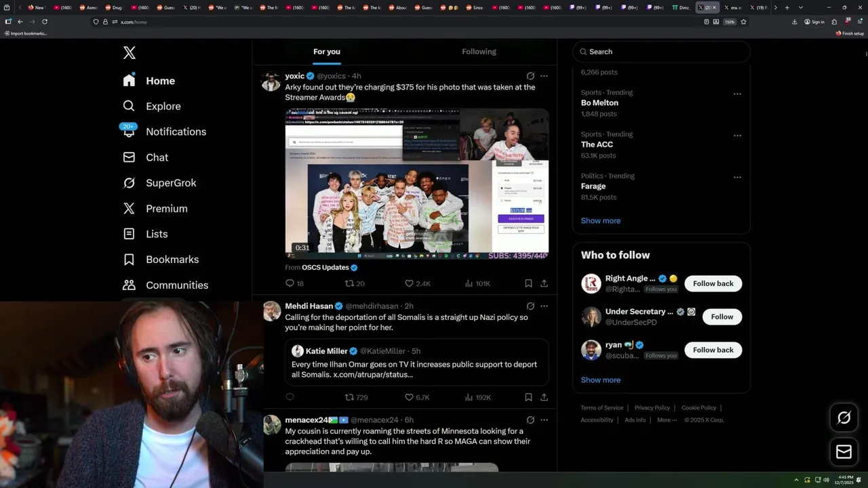Open a new browser tab
This screenshot has width=868, height=488.
click(787, 7)
